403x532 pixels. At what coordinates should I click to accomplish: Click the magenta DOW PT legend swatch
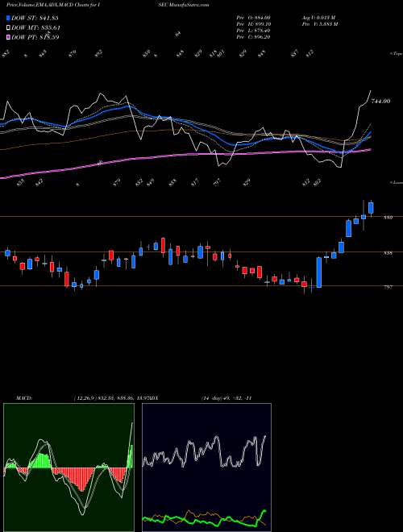coord(8,37)
